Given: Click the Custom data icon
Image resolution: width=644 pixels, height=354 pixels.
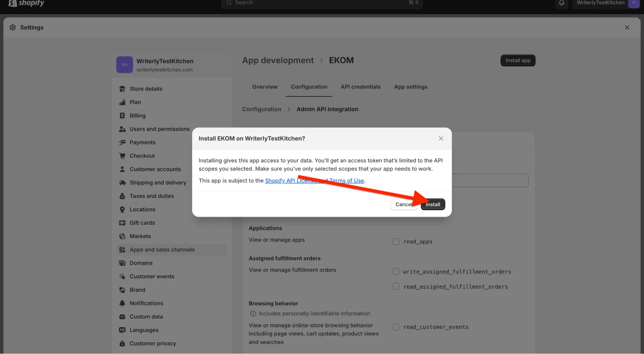Looking at the screenshot, I should pos(122,317).
